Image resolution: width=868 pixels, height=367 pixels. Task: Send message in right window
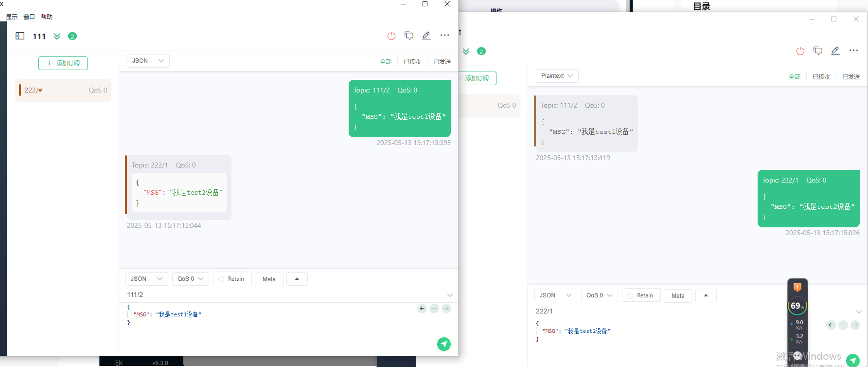[x=853, y=360]
